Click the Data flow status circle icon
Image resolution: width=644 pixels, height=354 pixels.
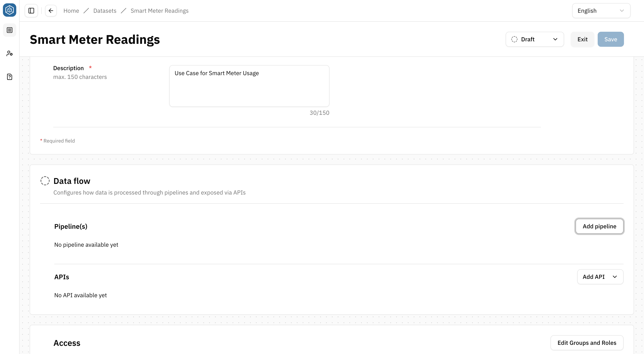(x=45, y=181)
